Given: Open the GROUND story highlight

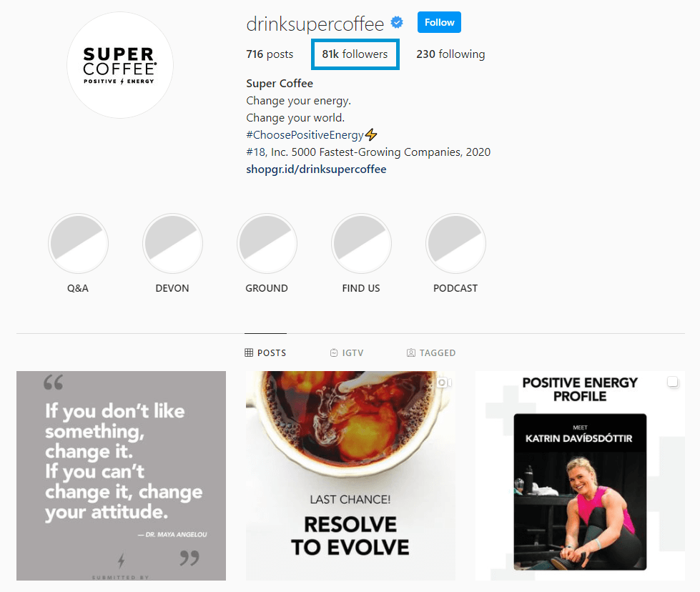Looking at the screenshot, I should tap(267, 243).
